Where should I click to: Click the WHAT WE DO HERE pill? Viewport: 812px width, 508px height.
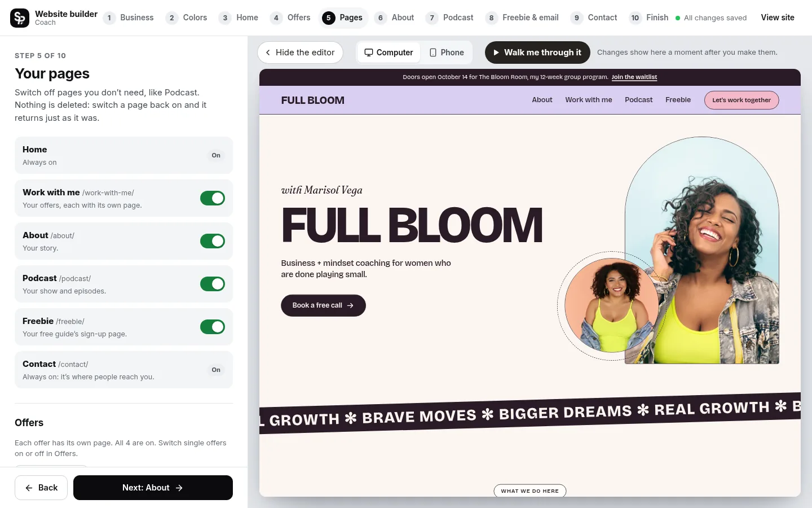click(x=530, y=491)
